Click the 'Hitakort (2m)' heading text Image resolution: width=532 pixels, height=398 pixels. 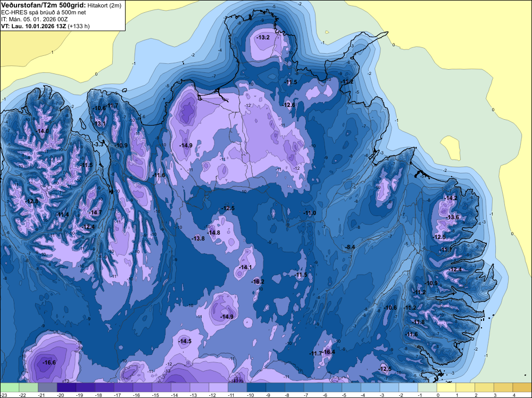(104, 5)
